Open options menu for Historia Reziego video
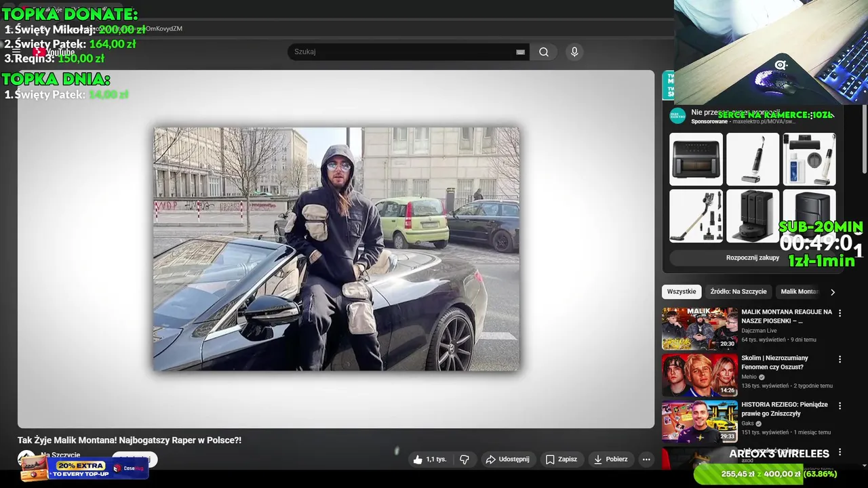 click(x=840, y=406)
